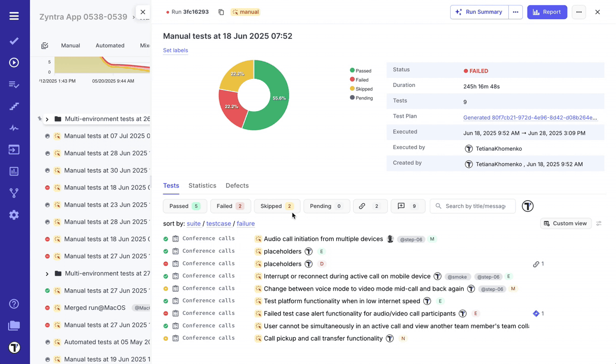Image resolution: width=616 pixels, height=364 pixels.
Task: Open the Generated test plan link
Action: [530, 118]
